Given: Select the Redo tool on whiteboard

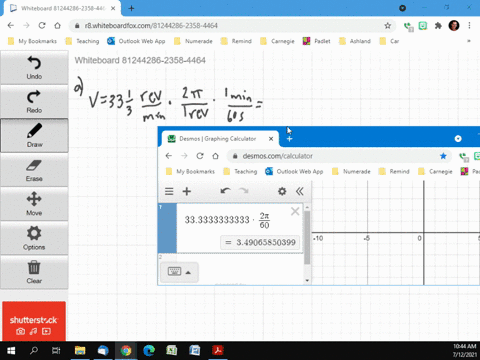Looking at the screenshot, I should [x=34, y=101].
